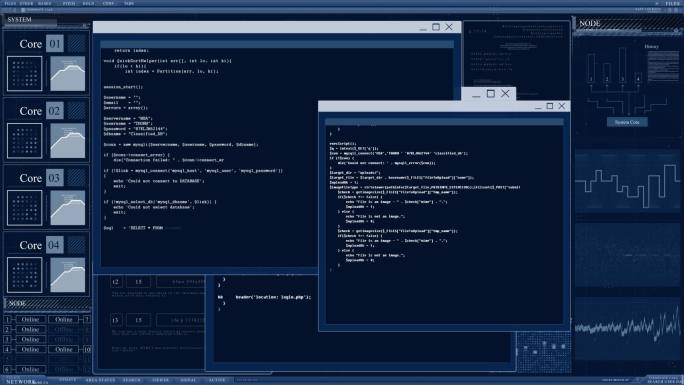The height and width of the screenshot is (385, 684).
Task: Maximize the large back code window
Action: pos(436,27)
